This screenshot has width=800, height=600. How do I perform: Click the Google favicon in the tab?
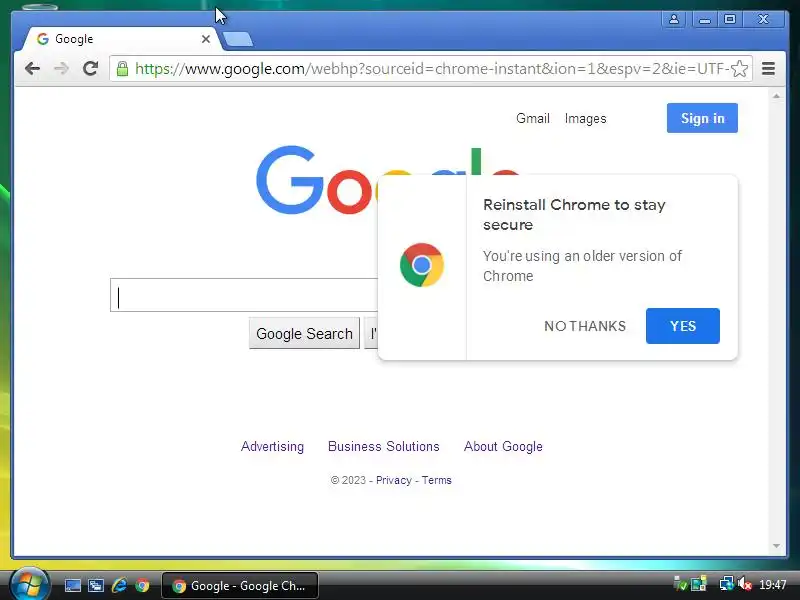(x=43, y=39)
